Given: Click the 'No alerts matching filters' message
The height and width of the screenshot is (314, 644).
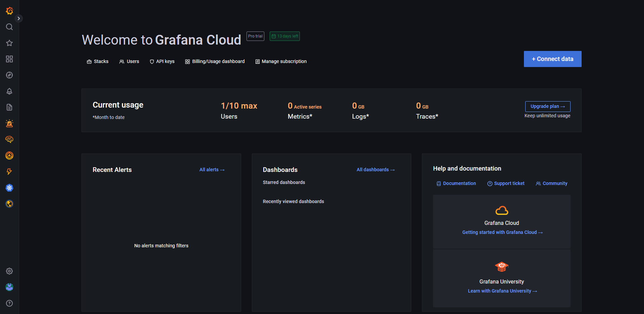Looking at the screenshot, I should point(161,246).
